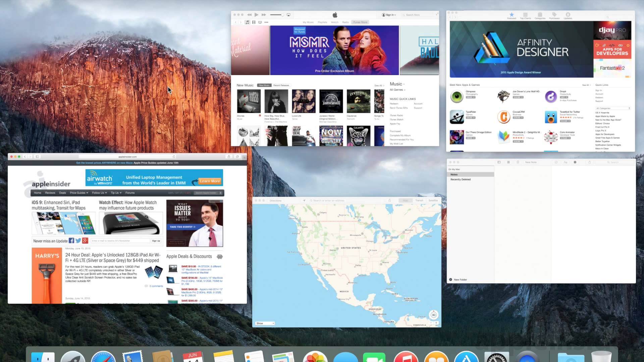Switch Maps to Satellite view

tap(433, 200)
